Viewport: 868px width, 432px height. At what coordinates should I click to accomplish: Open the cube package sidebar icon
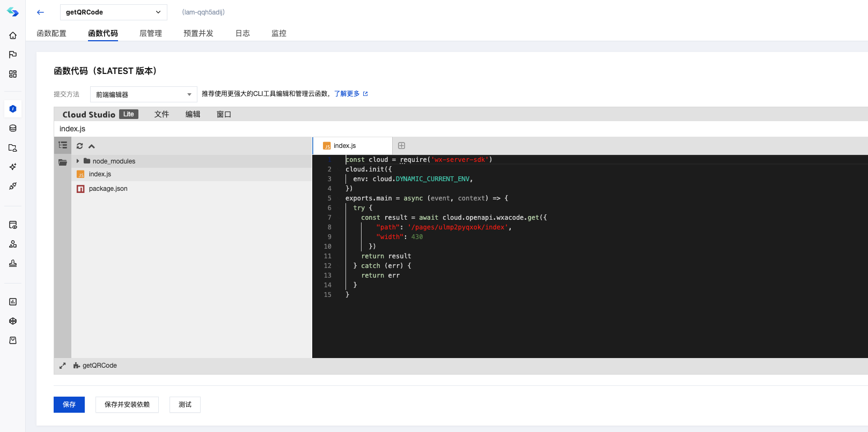[13, 321]
